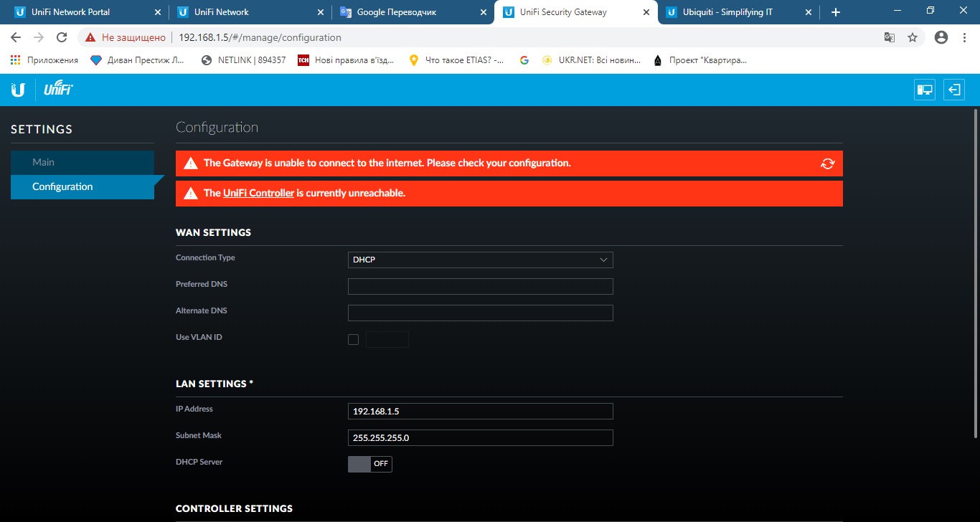Open the Проект Квартира bookmark
The height and width of the screenshot is (522, 980).
(x=699, y=60)
